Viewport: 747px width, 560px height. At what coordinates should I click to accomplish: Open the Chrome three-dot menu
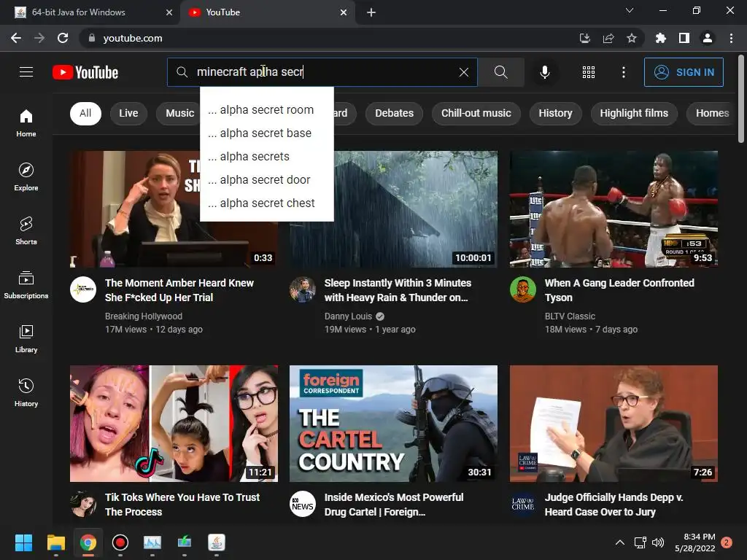(731, 38)
